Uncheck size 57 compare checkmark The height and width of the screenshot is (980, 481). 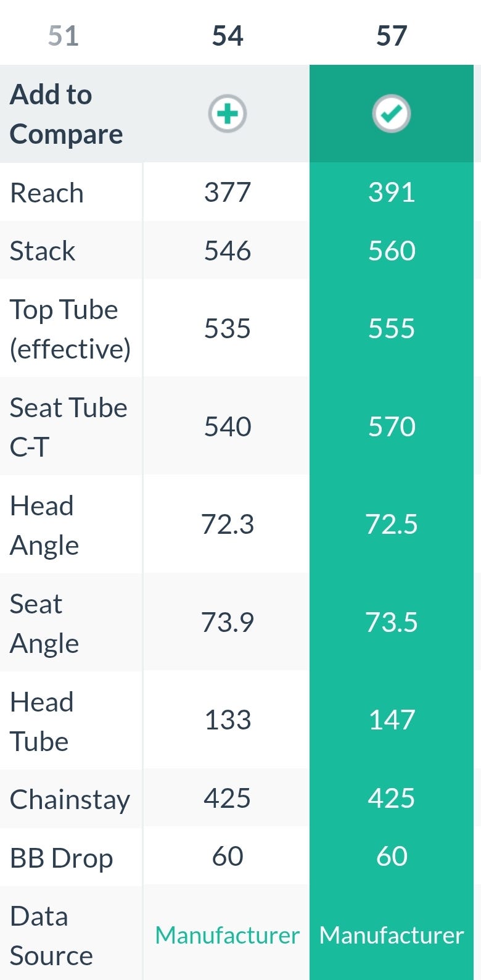click(x=391, y=114)
